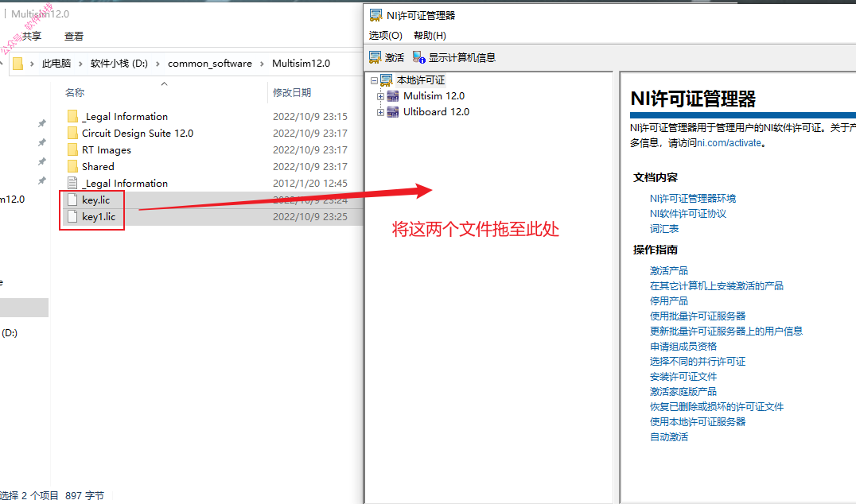Open the 恢复已删除或损坏的许可证文件 link
This screenshot has width=856, height=504.
[716, 407]
